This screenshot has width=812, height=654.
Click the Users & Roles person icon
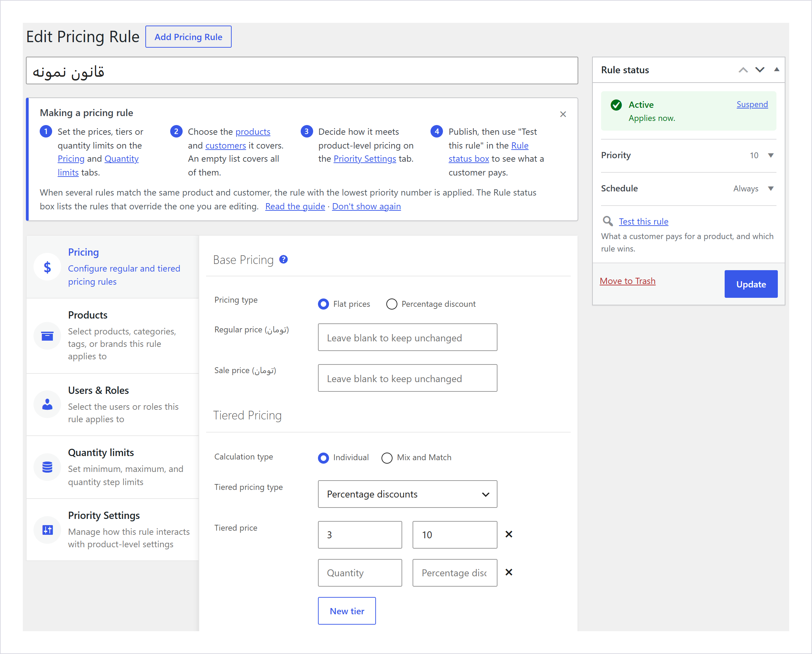(47, 405)
